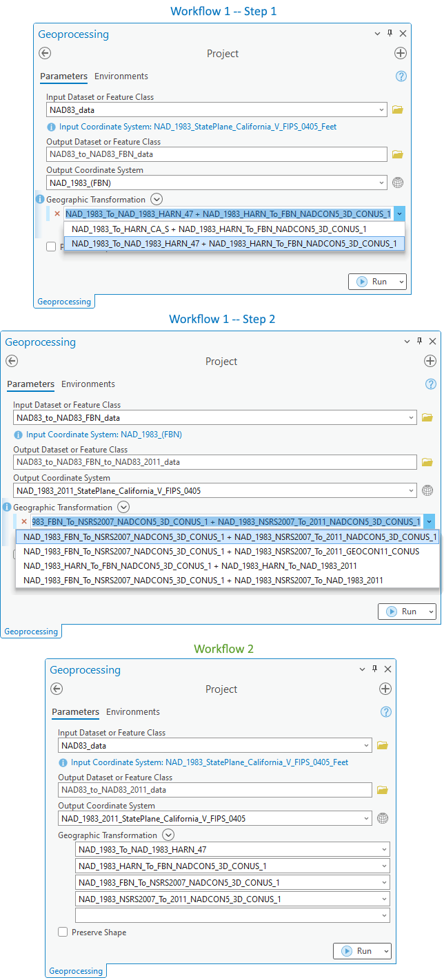Open help icon in Workflow 1 Step 1 pane
Image resolution: width=444 pixels, height=980 pixels.
(401, 76)
